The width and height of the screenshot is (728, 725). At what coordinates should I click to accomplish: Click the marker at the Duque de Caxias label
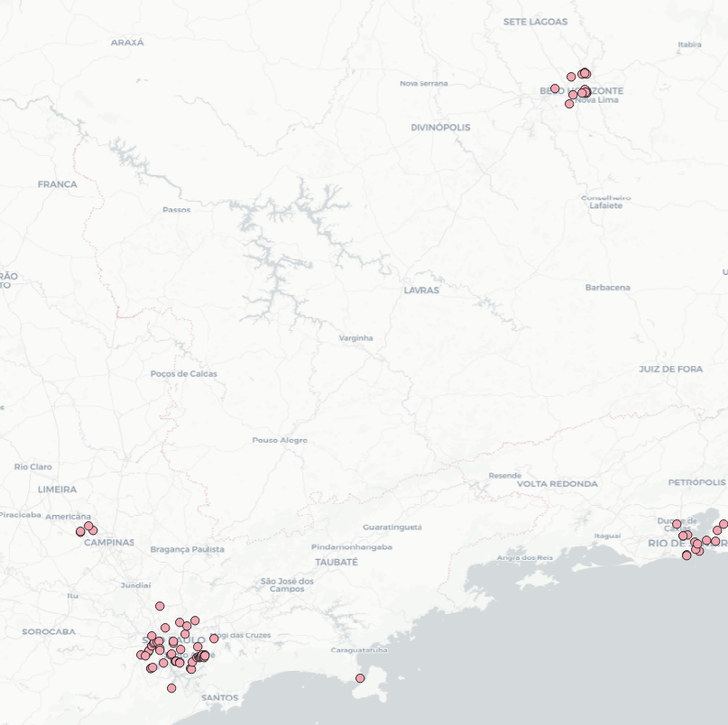[677, 524]
